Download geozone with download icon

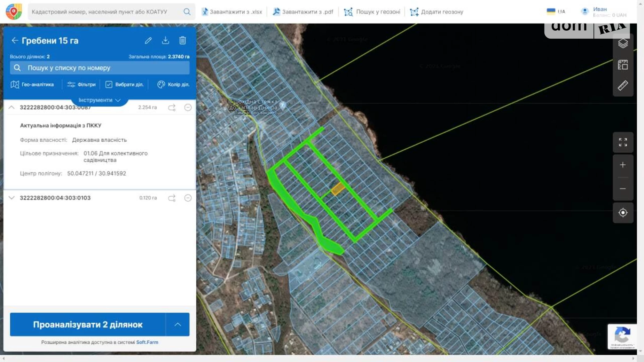(165, 40)
